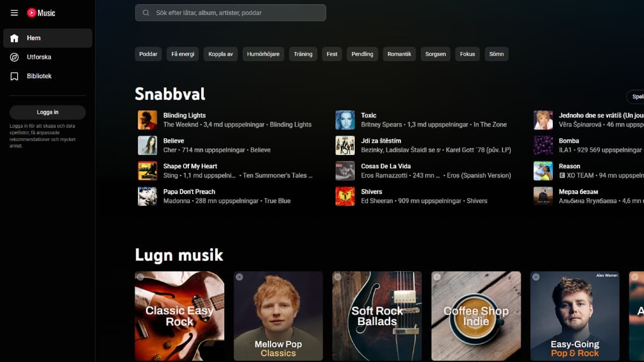Click the Spela alla button in Snabbval
Image resolution: width=644 pixels, height=362 pixels.
(x=636, y=97)
